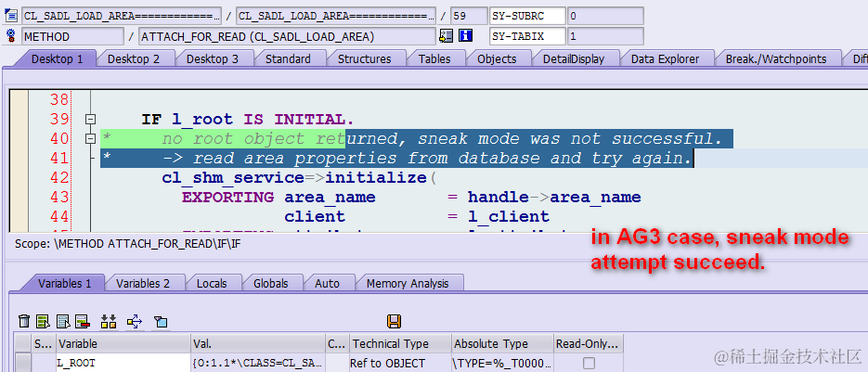Click the delete-row icon with red minus
Viewport: 868px width, 372px height.
(x=83, y=321)
